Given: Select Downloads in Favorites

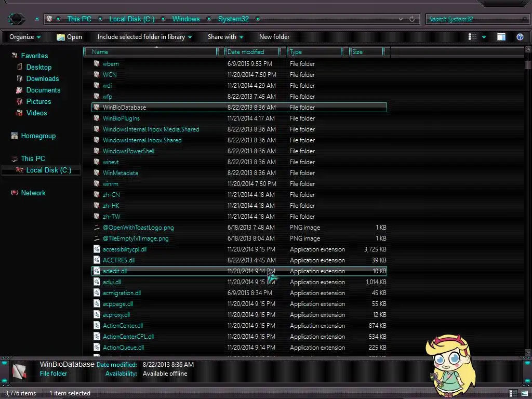Looking at the screenshot, I should [x=43, y=78].
